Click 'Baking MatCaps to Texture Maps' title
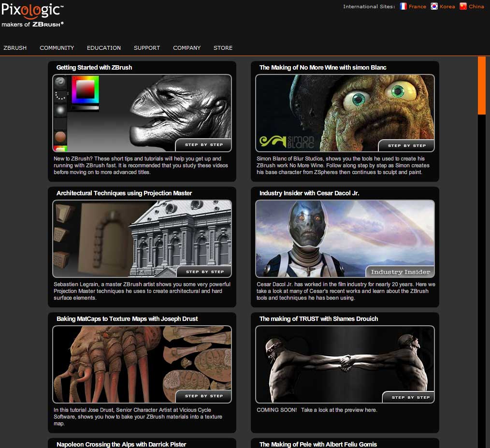This screenshot has width=490, height=448. coord(127,319)
